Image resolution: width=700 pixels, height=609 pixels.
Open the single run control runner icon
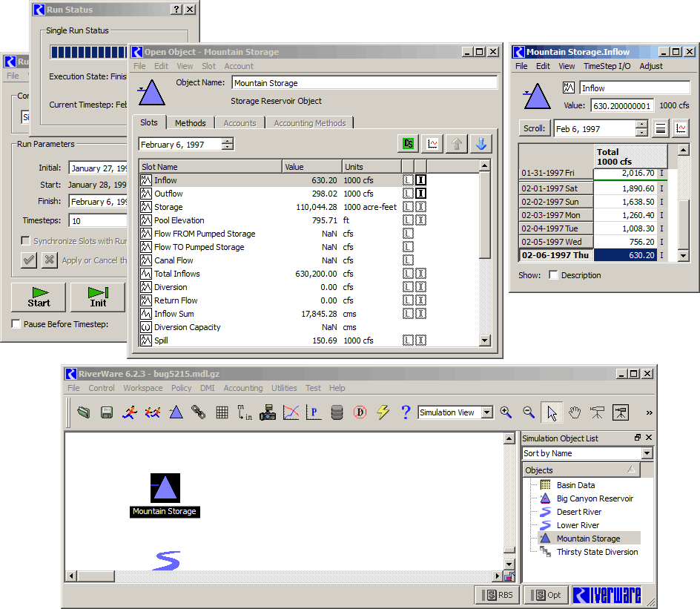pos(130,412)
